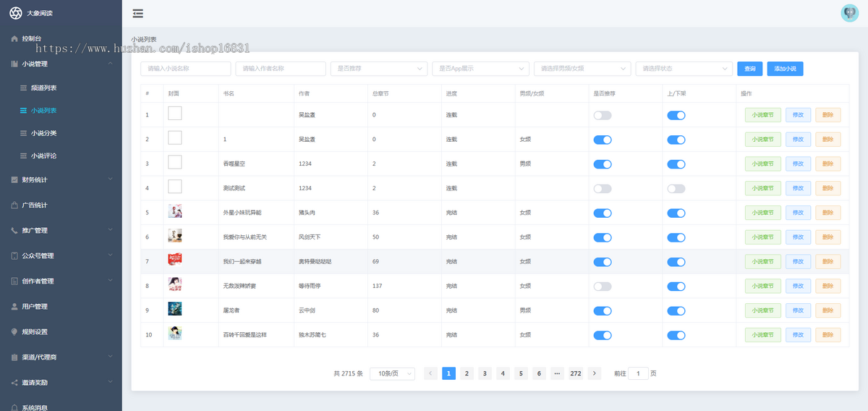
Task: Click the 大象阅读 logo icon
Action: [15, 13]
